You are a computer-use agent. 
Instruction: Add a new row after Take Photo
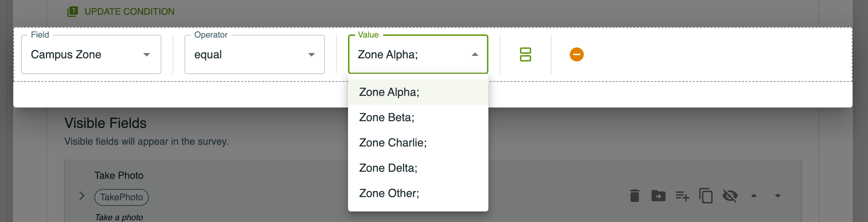(682, 196)
